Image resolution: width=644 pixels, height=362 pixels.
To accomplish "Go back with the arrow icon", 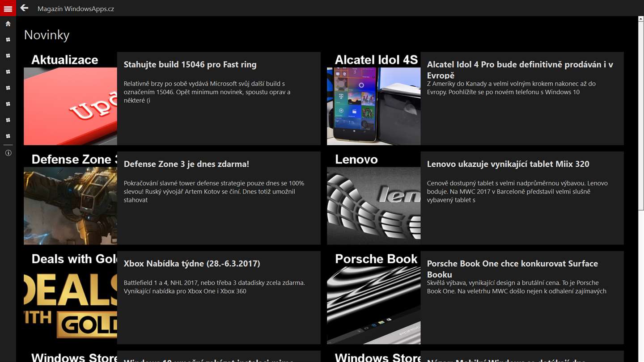I will tap(24, 8).
